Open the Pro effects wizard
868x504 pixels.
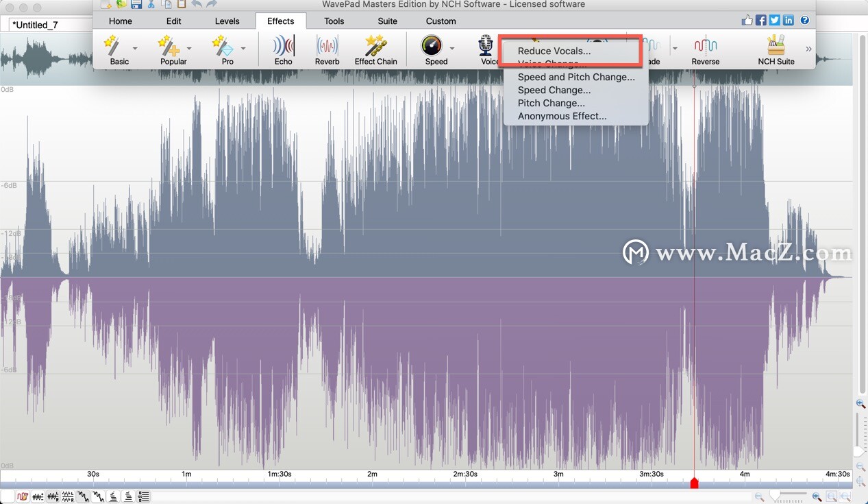pos(227,50)
